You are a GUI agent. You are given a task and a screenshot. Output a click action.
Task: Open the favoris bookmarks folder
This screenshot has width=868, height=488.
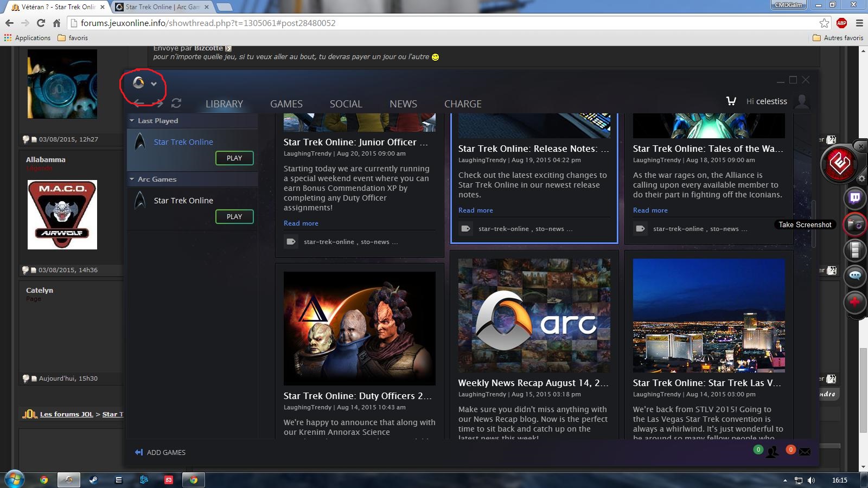(73, 38)
